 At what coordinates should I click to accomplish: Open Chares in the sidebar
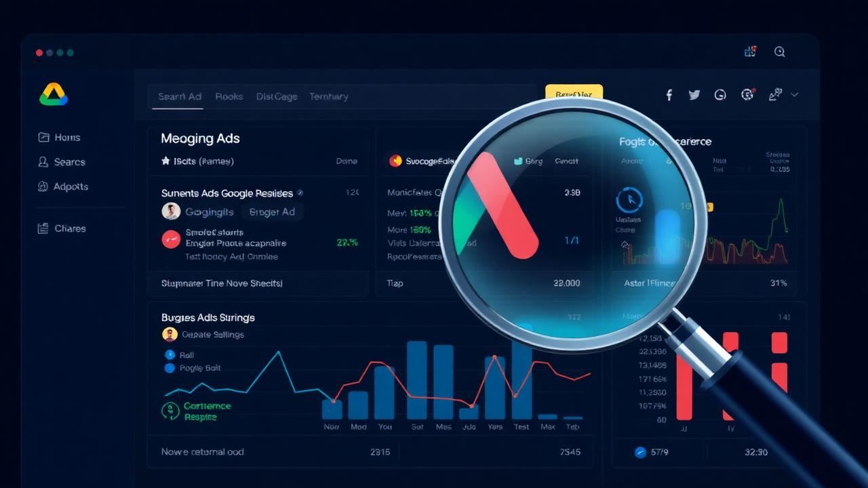[71, 228]
